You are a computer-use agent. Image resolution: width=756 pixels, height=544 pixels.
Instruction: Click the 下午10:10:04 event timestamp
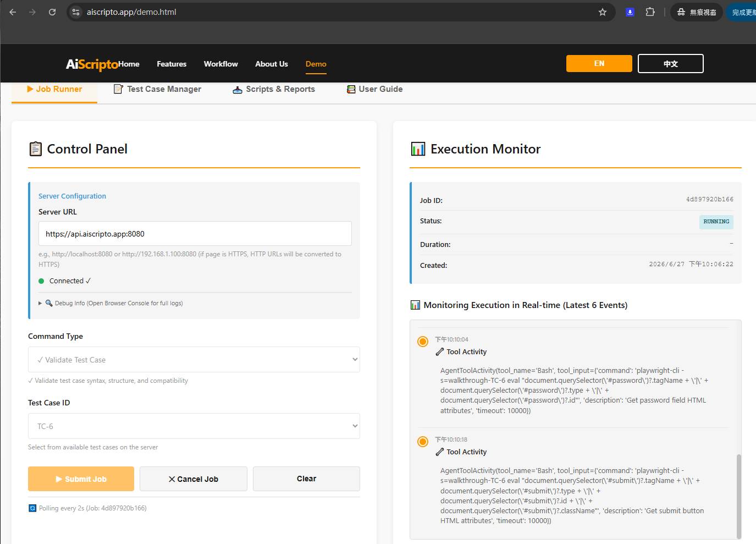(451, 339)
